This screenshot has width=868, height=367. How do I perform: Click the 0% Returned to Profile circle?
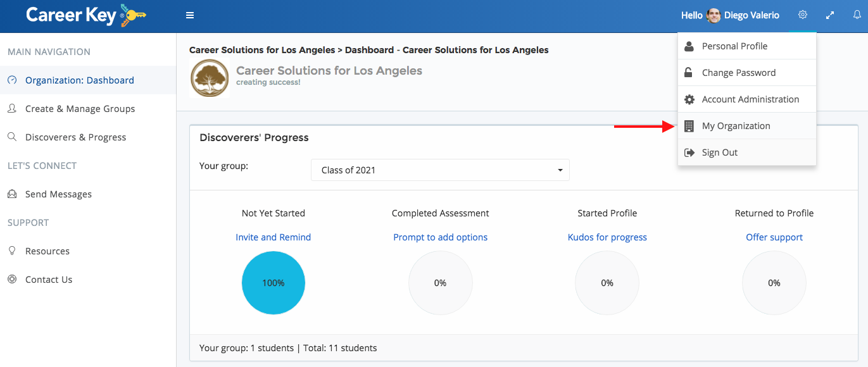(774, 283)
